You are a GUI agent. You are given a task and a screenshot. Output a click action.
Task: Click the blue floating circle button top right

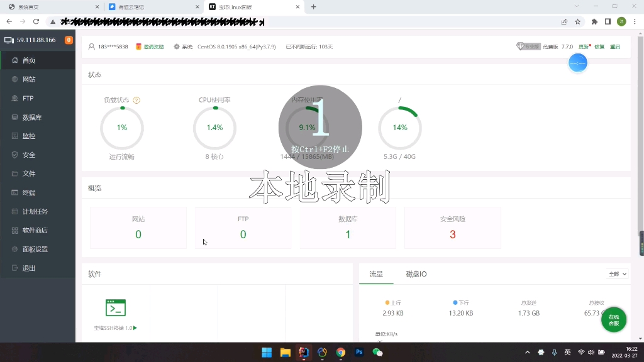coord(577,63)
